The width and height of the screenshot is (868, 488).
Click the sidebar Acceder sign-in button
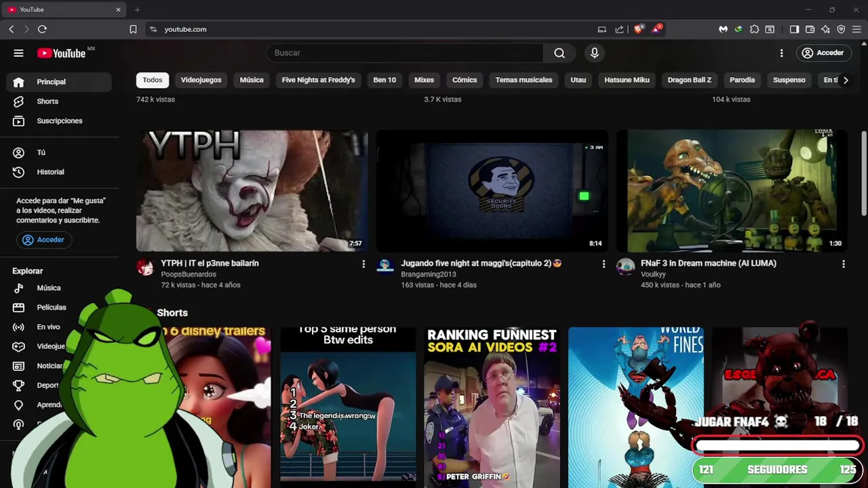(44, 240)
